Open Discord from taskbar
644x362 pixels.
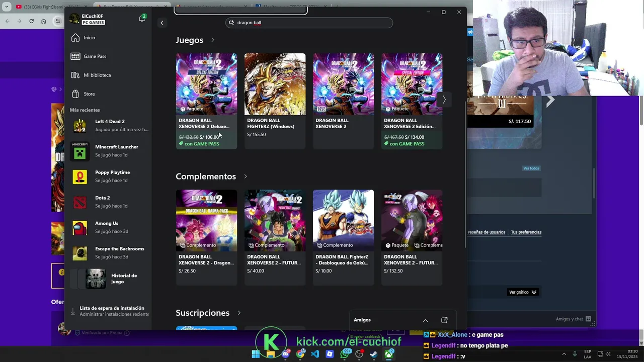285,354
